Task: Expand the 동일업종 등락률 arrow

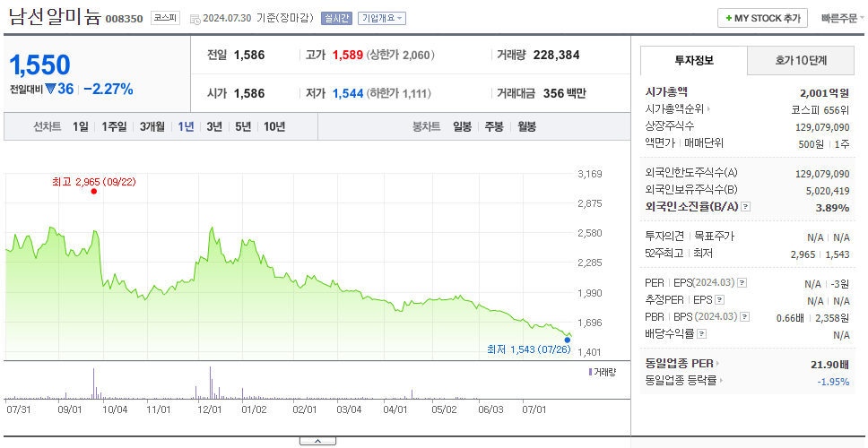Action: point(721,381)
